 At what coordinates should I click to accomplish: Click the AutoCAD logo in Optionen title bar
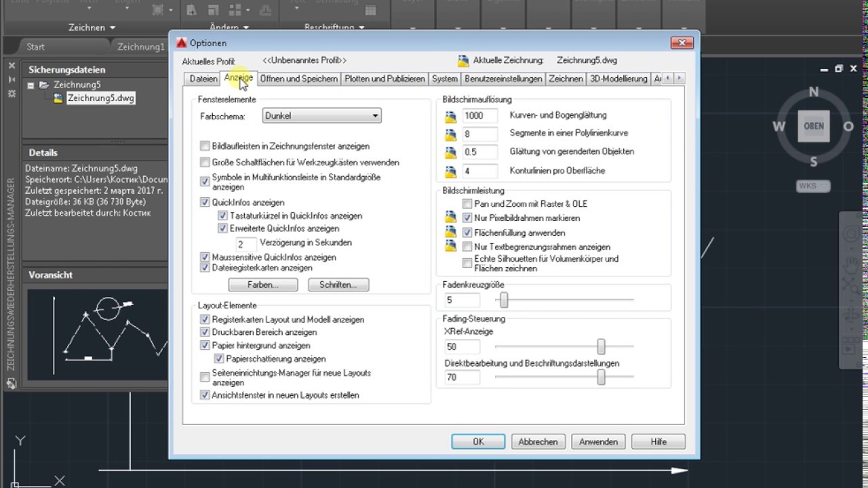pos(181,43)
